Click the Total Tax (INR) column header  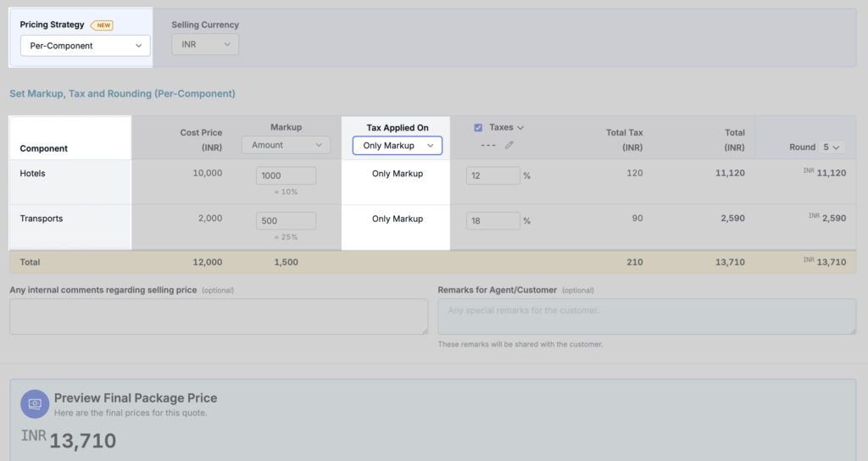click(x=625, y=140)
